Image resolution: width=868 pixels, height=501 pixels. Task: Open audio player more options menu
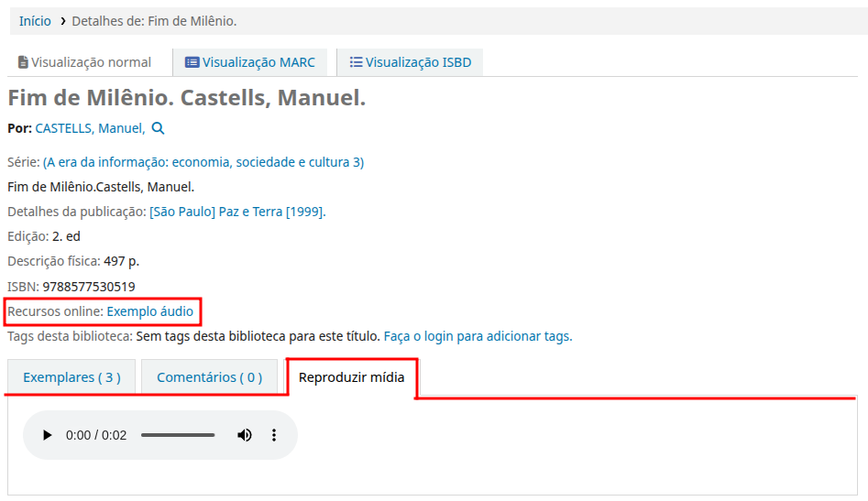pyautogui.click(x=273, y=435)
